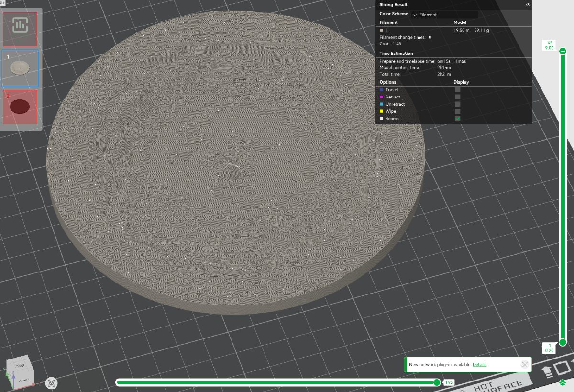Click the Time Estimation heading
Image resolution: width=574 pixels, height=392 pixels.
coord(396,54)
